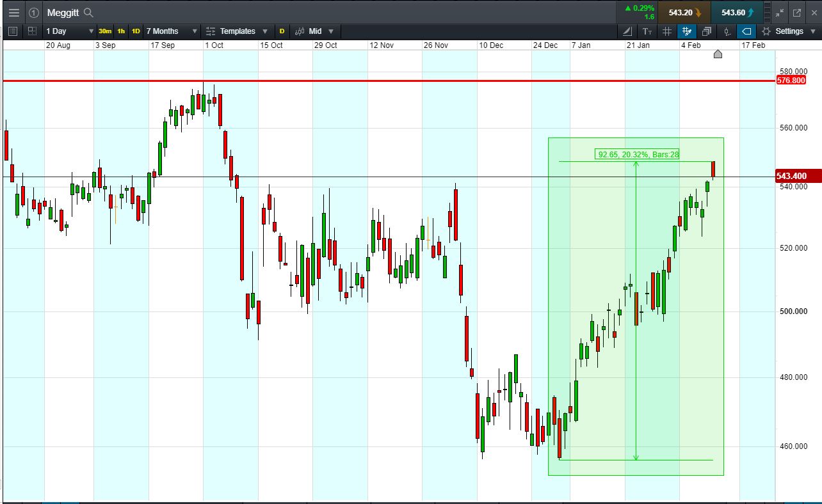822x504 pixels.
Task: Click the candlestick order marker icon
Action: [727, 31]
